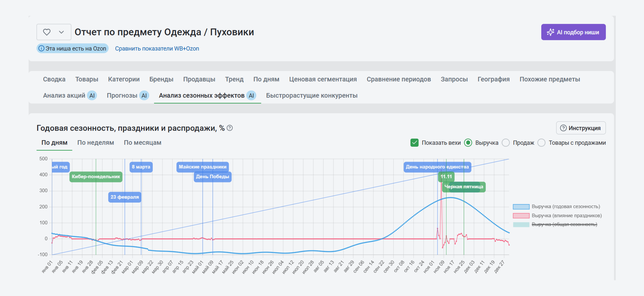
Task: Click info icon in Ozon niche badge
Action: click(x=41, y=48)
